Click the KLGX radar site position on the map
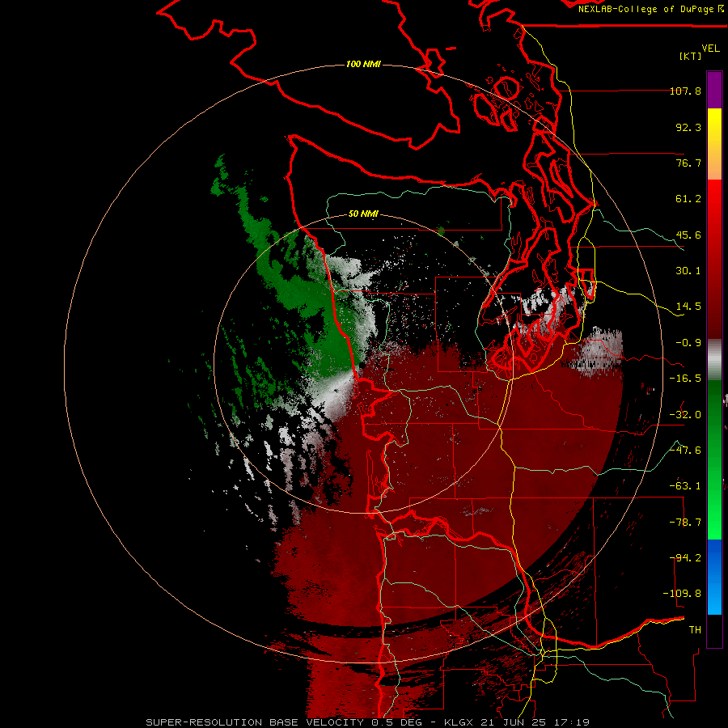The image size is (728, 728). (x=363, y=363)
